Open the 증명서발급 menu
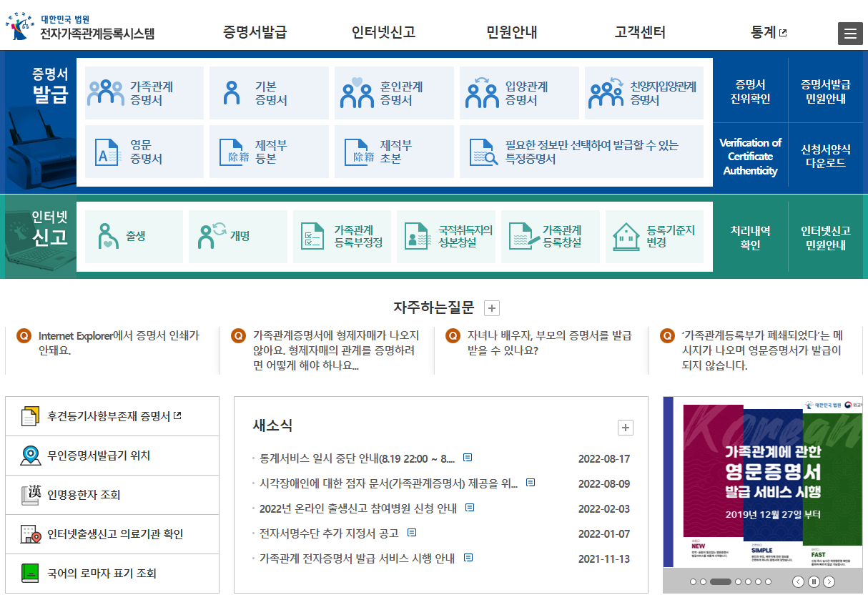 click(x=255, y=32)
